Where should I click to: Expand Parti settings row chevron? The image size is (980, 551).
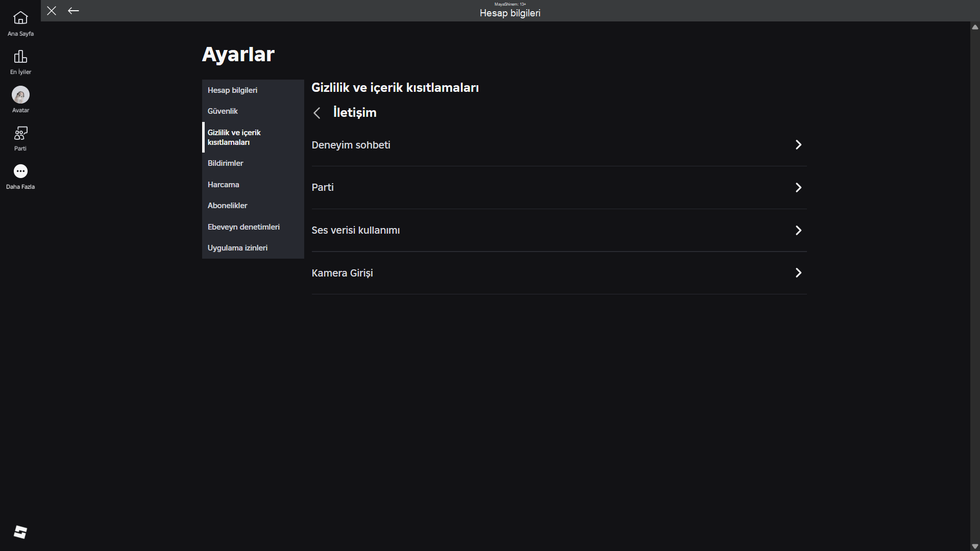tap(798, 188)
